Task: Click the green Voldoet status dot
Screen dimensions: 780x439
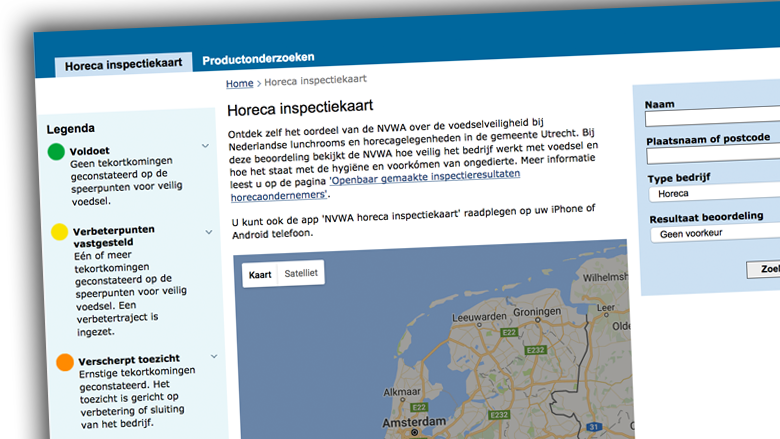Action: click(x=56, y=152)
